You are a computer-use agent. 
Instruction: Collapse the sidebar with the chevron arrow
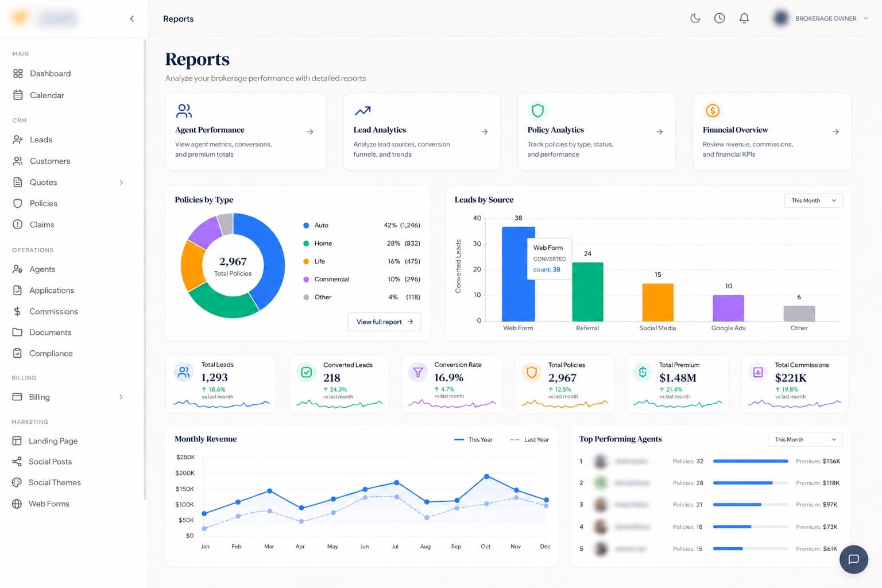(x=132, y=18)
